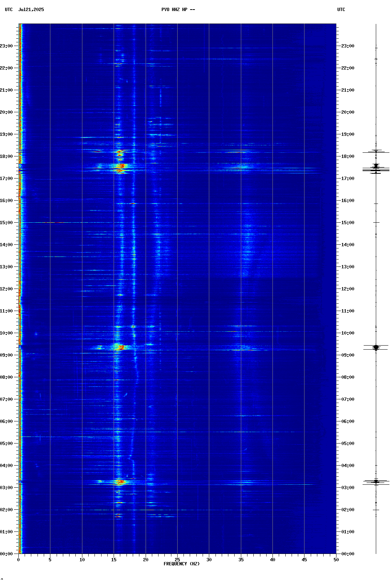Click the '25' frequency axis tick label
This screenshot has width=392, height=583.
177,560
